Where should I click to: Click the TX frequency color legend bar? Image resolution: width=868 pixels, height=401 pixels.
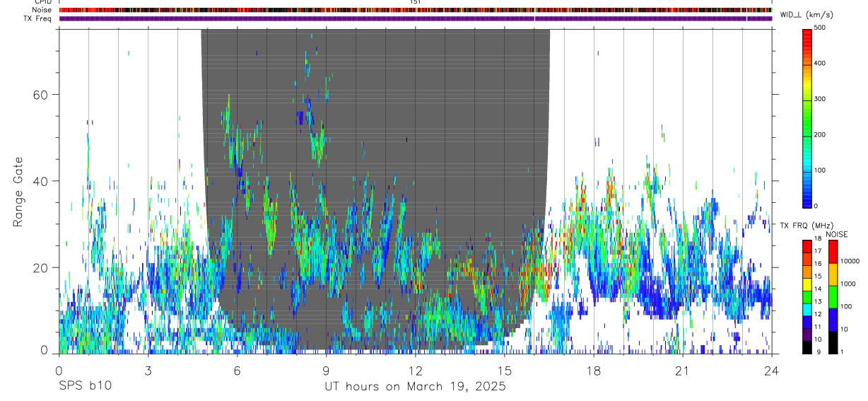click(x=808, y=296)
